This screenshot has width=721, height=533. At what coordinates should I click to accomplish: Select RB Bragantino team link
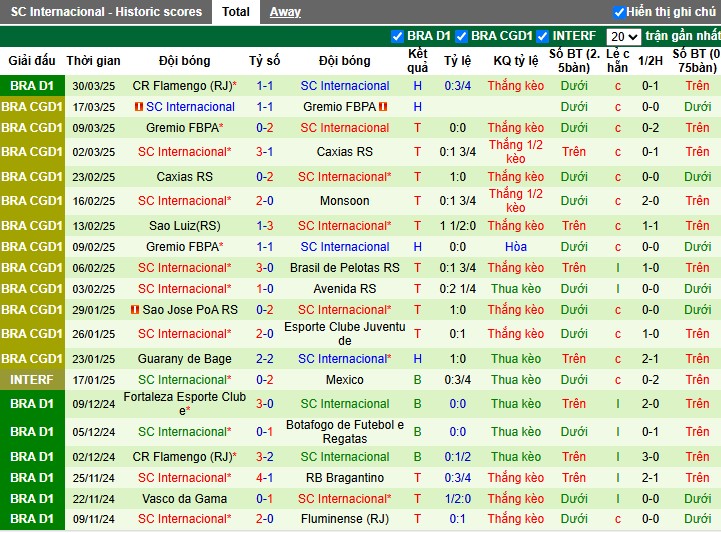pyautogui.click(x=344, y=478)
